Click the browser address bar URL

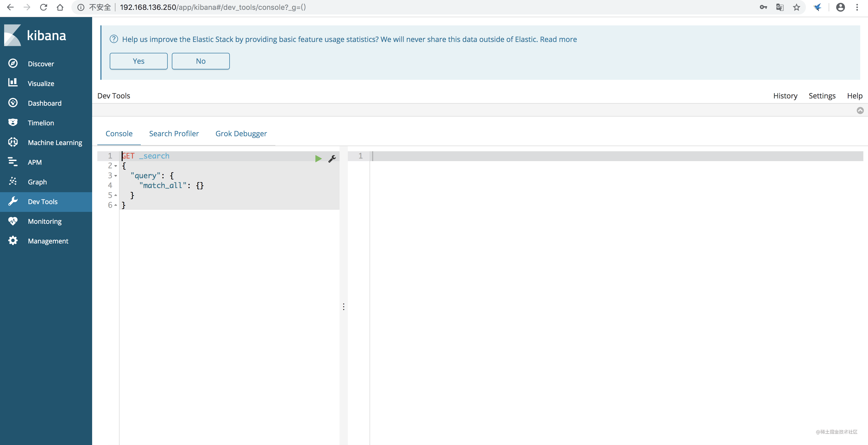[x=213, y=7]
